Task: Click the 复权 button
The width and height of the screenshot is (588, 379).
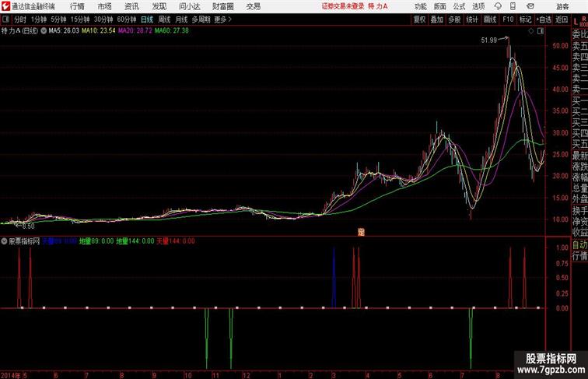Action: [x=420, y=19]
